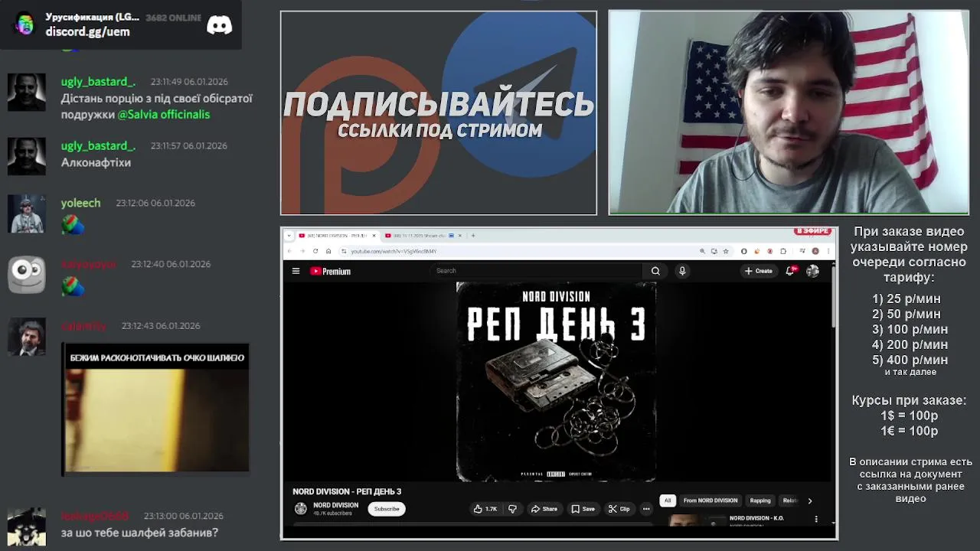The image size is (980, 551).
Task: Click the browser home icon
Action: click(x=328, y=251)
